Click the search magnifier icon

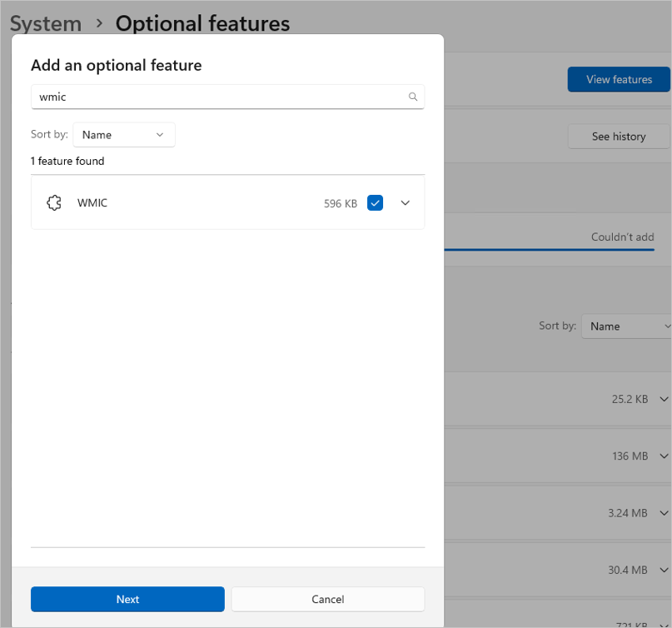pos(413,97)
